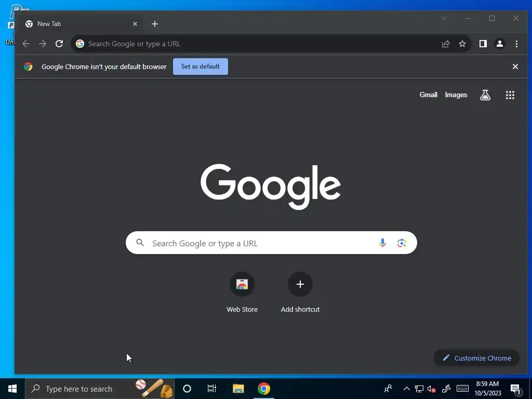
Task: Go forward with the browser forward arrow
Action: coord(43,44)
